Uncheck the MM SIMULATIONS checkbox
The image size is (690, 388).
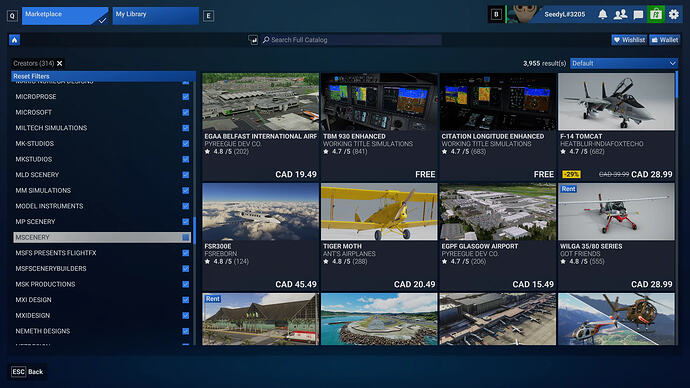(186, 190)
